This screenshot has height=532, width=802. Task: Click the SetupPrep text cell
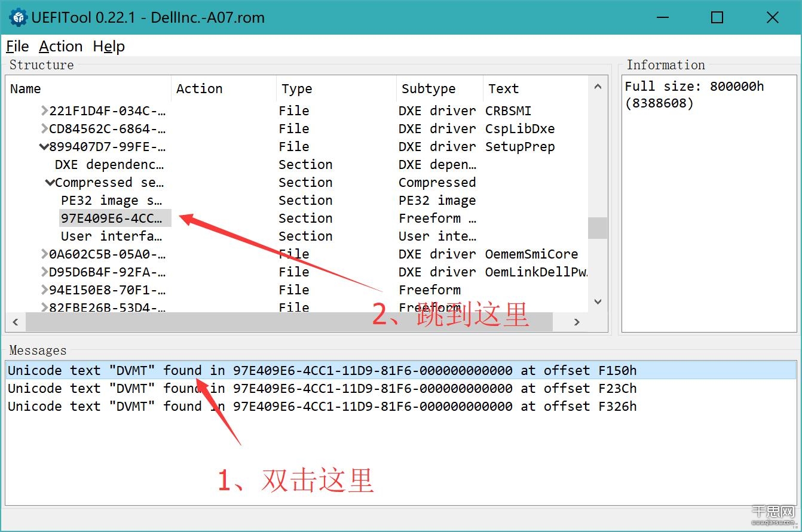pyautogui.click(x=520, y=146)
